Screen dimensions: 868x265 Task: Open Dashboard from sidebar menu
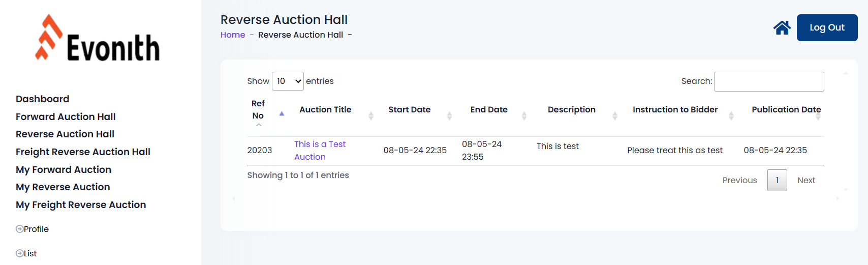(x=43, y=99)
